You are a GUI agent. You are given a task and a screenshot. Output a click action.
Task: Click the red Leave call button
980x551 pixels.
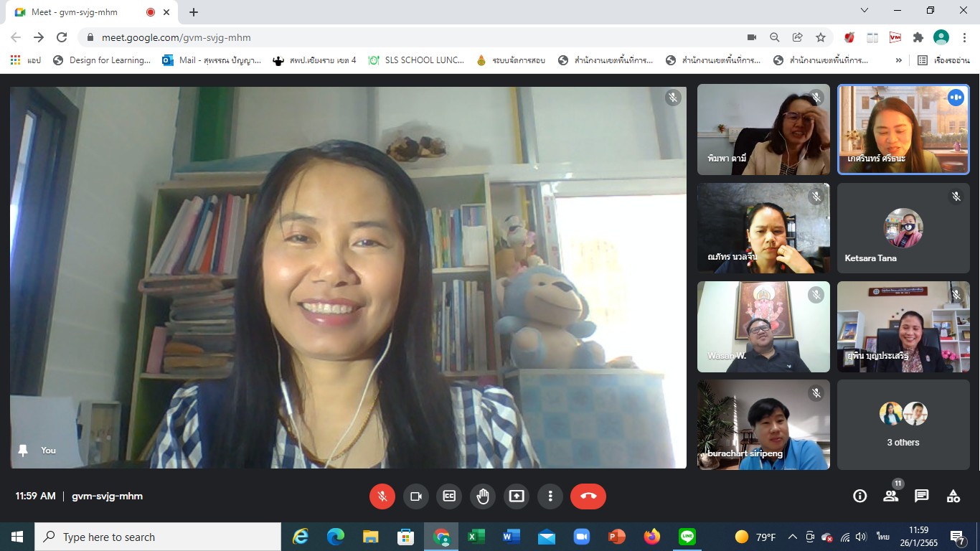click(588, 496)
